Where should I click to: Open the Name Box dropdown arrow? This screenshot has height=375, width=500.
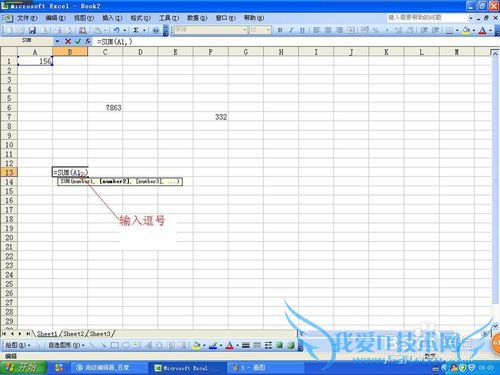click(57, 41)
